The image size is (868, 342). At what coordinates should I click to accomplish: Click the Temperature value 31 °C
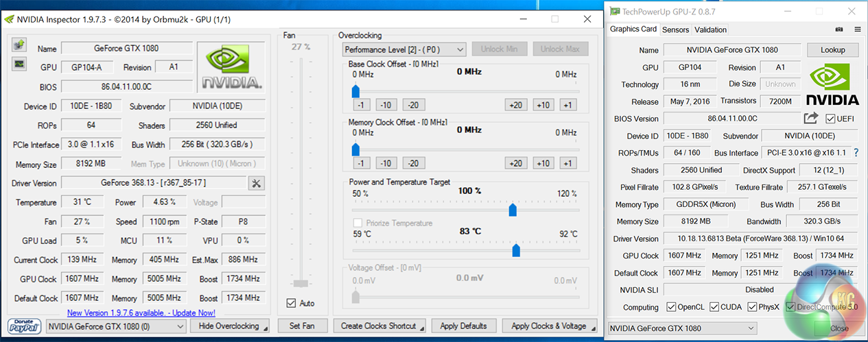coord(82,202)
